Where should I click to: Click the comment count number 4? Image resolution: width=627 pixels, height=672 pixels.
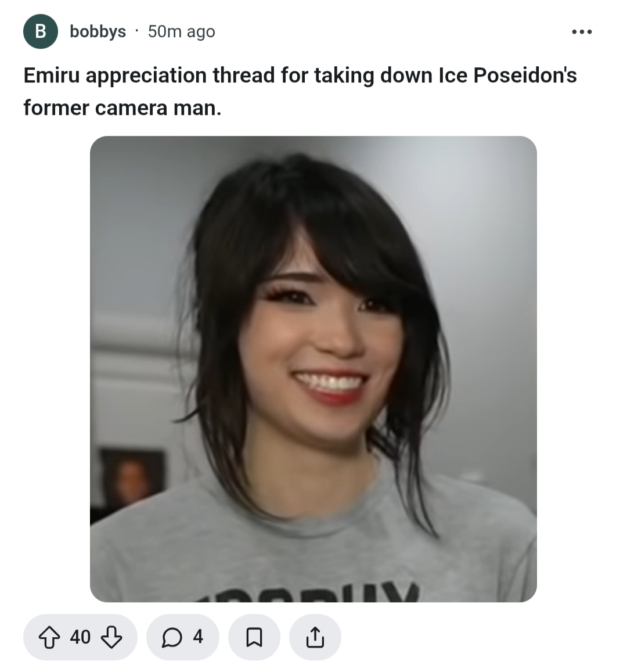coord(197,637)
